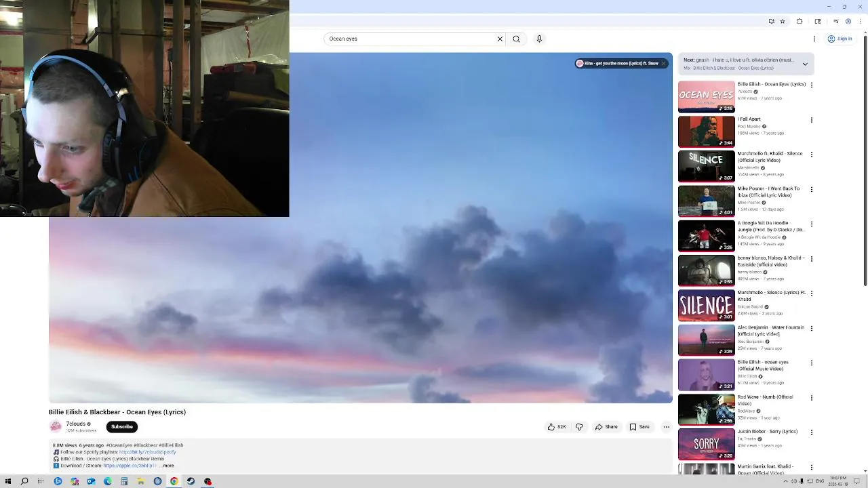Open options for Billie Eilish official music video
This screenshot has height=488, width=868.
[811, 363]
